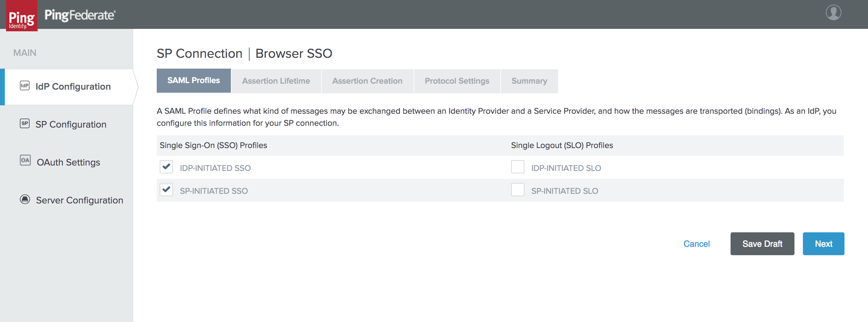The width and height of the screenshot is (868, 322).
Task: Switch to the Assertion Lifetime tab
Action: (276, 81)
